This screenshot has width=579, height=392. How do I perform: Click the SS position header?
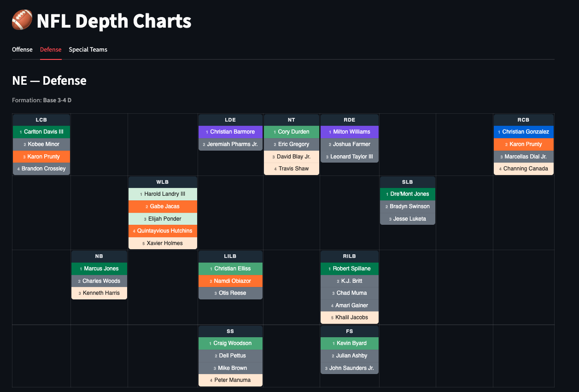point(230,331)
